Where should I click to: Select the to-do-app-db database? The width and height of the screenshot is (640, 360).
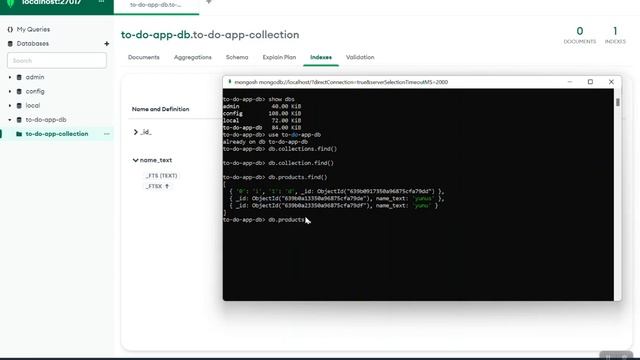46,120
